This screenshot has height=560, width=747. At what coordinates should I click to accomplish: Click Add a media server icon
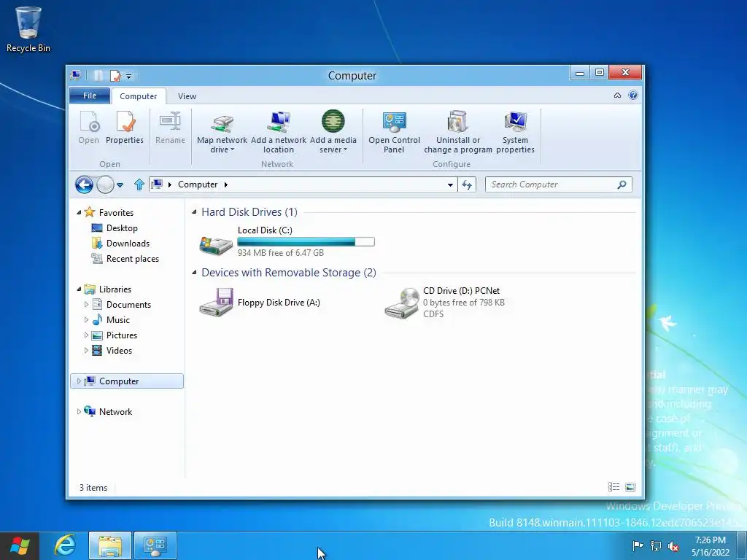pos(333,132)
